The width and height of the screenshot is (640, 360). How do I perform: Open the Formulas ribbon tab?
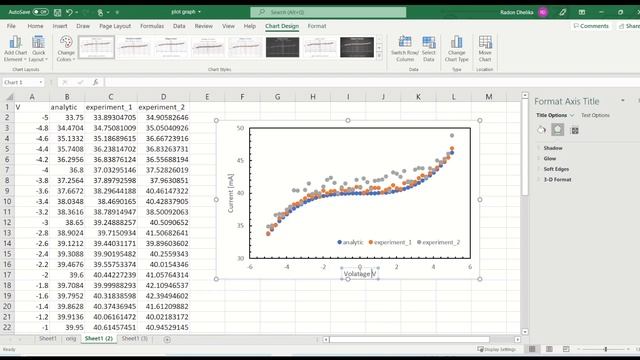click(152, 26)
